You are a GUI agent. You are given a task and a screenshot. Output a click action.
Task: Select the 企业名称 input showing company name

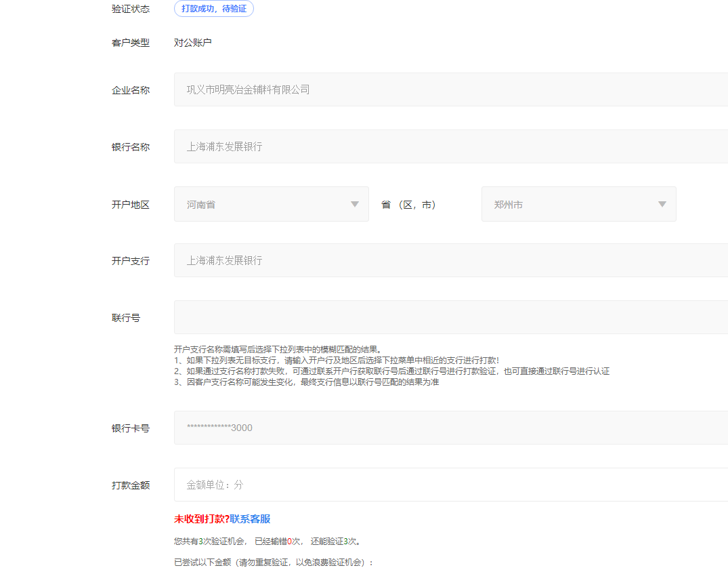(406, 89)
